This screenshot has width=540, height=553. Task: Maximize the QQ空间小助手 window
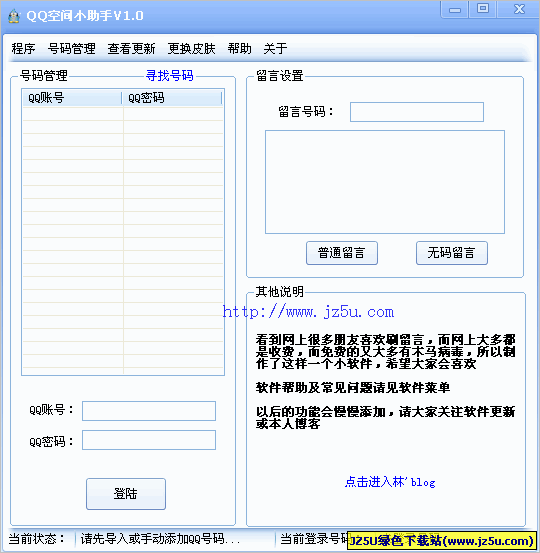[x=483, y=9]
